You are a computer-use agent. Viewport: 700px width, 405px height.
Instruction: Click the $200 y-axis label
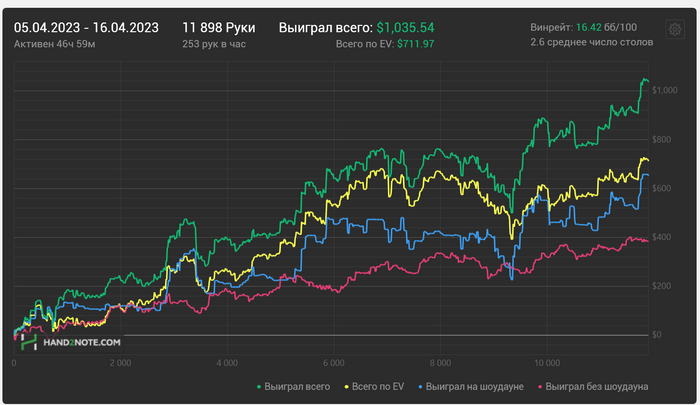[x=661, y=286]
